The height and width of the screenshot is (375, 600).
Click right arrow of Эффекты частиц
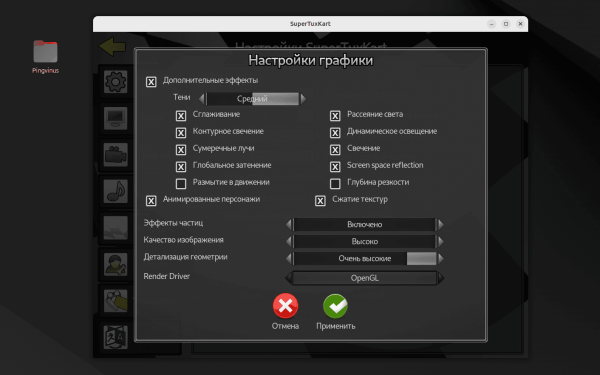pos(440,225)
